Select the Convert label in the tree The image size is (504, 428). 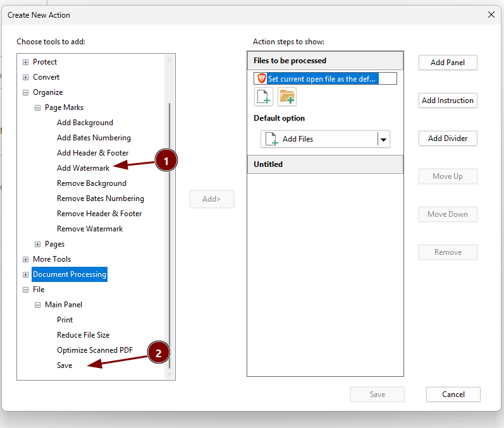[46, 77]
